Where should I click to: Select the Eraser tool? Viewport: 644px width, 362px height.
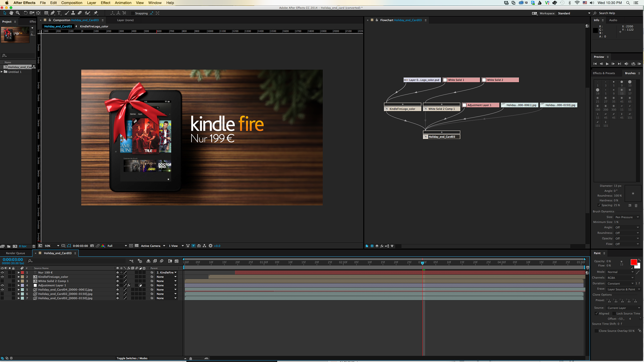pos(79,13)
